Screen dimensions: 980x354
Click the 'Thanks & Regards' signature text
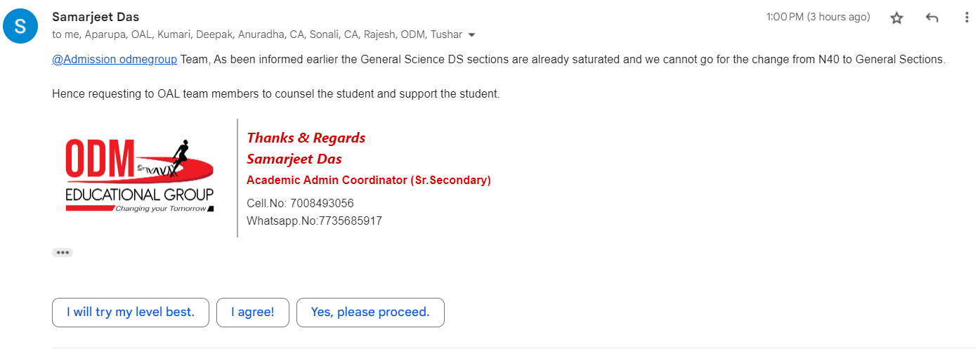[306, 138]
